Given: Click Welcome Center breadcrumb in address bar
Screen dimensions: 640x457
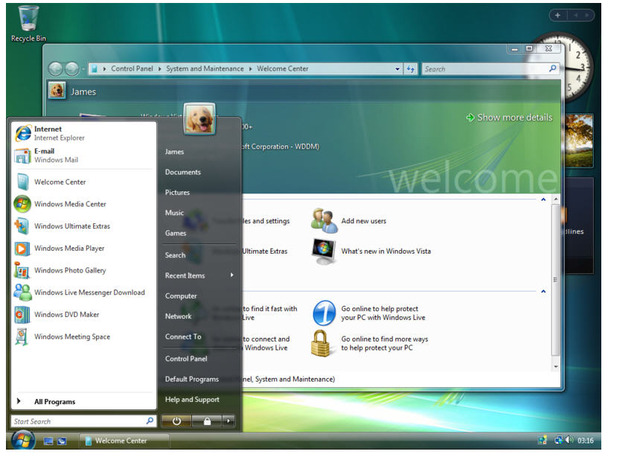Looking at the screenshot, I should (x=282, y=69).
